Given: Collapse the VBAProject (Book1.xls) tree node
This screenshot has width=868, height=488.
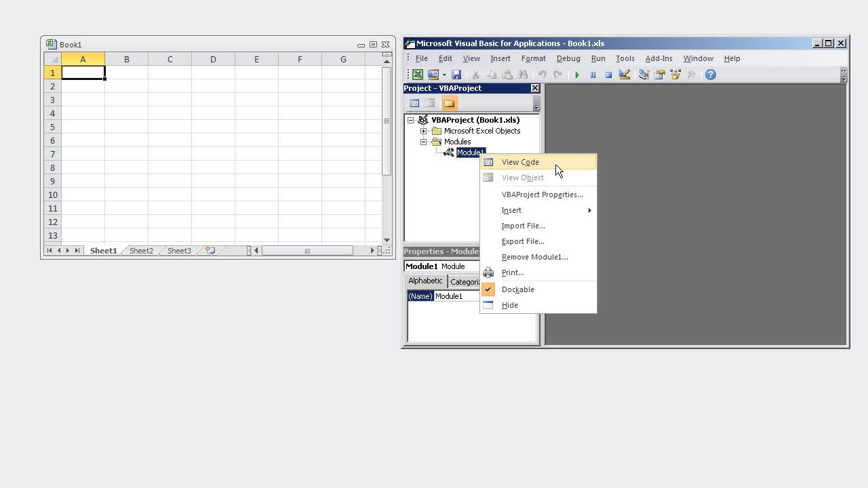Looking at the screenshot, I should 411,120.
